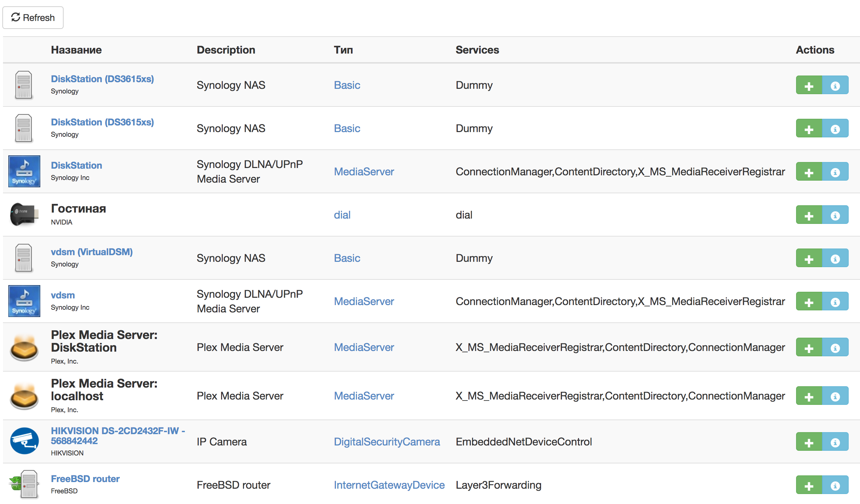The height and width of the screenshot is (504, 860).
Task: Click the Hikvision camera device icon
Action: pos(24,441)
